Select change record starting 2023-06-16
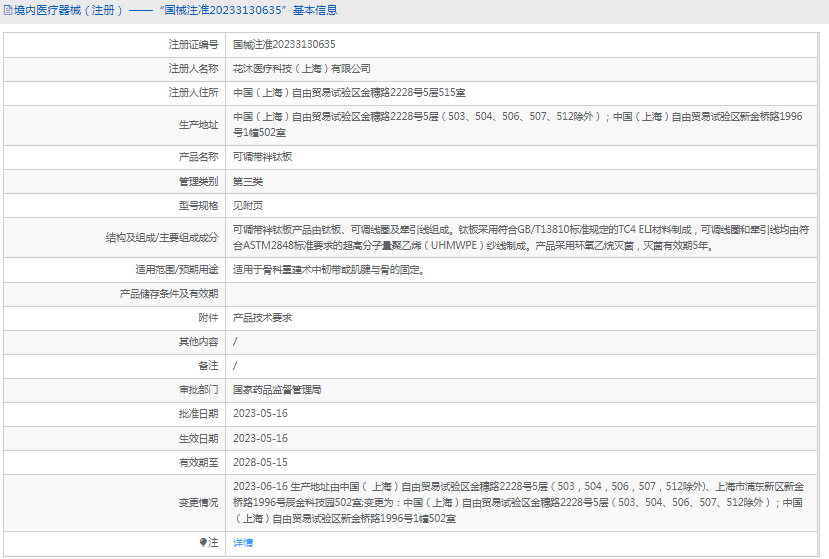Screen dimensions: 829x559 point(518,503)
